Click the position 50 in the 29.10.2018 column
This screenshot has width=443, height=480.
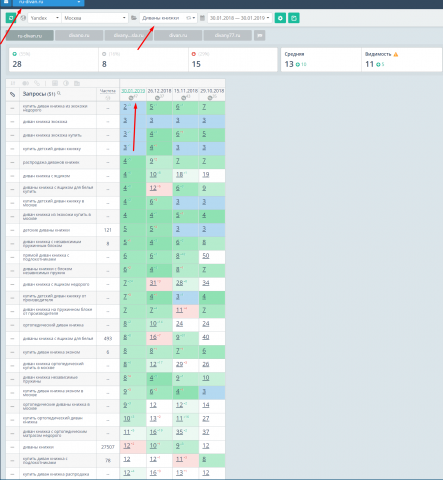point(206,256)
